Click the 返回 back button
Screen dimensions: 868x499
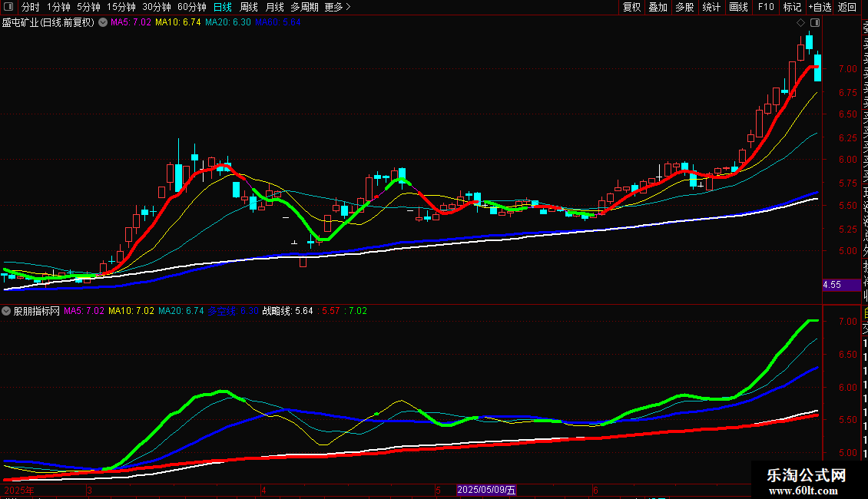(847, 7)
